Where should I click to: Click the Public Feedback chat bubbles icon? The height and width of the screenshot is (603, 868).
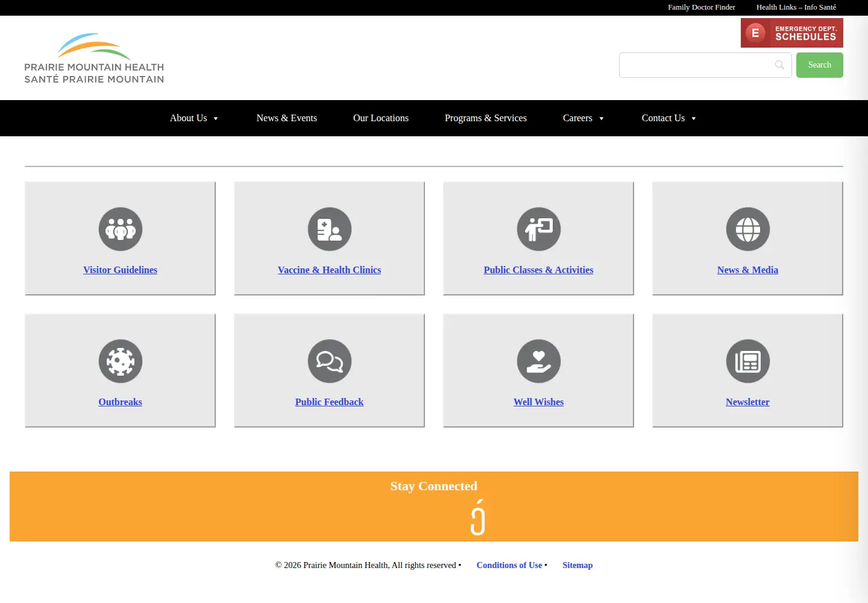330,361
